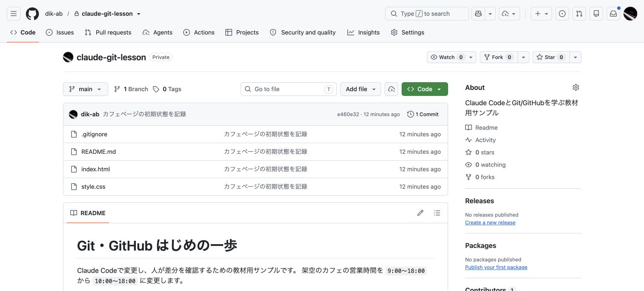
Task: Open the repositories icon in header
Action: (x=596, y=14)
